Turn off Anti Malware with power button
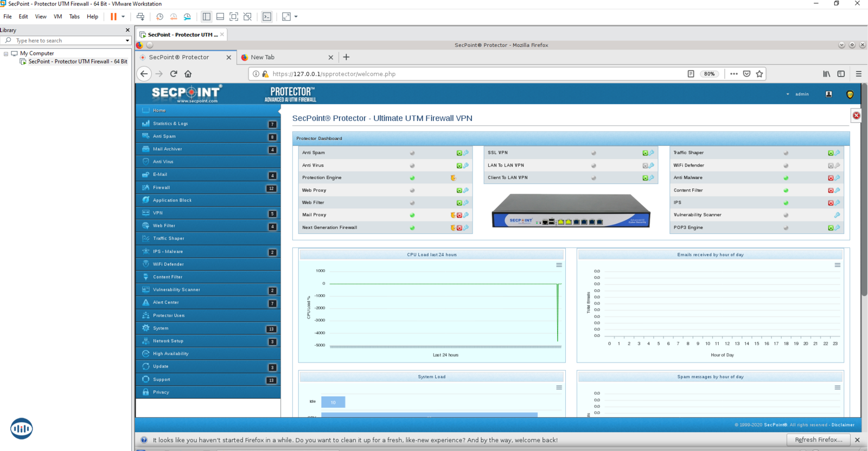Viewport: 868px width, 451px height. 830,178
